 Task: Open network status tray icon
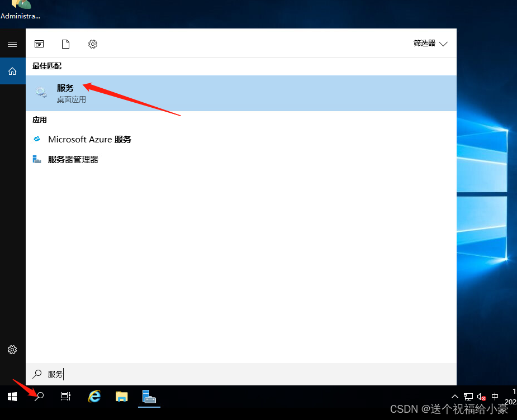click(468, 397)
